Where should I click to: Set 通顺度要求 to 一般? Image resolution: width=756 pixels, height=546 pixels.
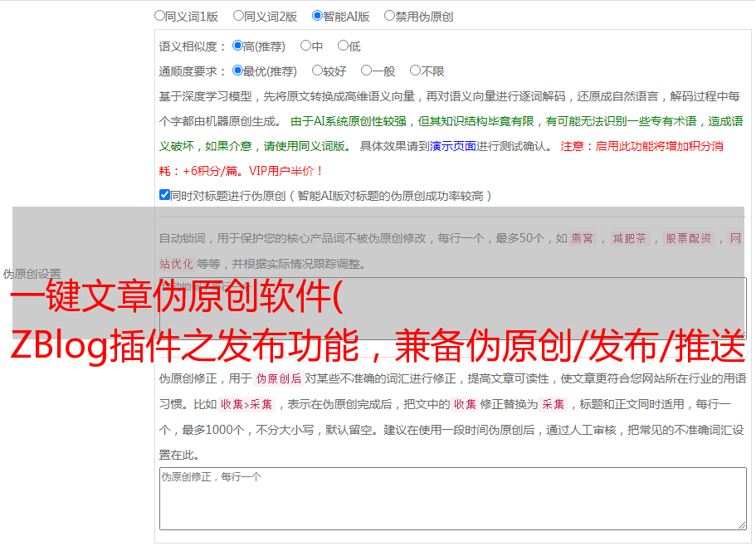point(366,71)
